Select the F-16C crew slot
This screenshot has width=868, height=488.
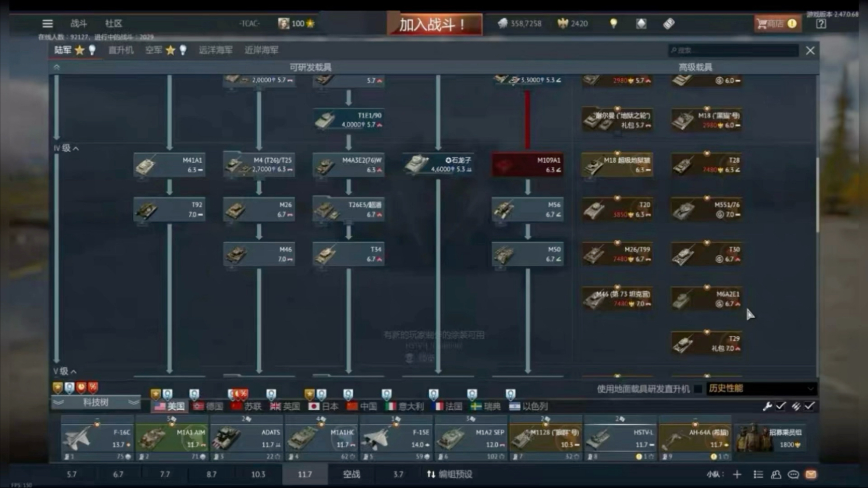pos(97,438)
